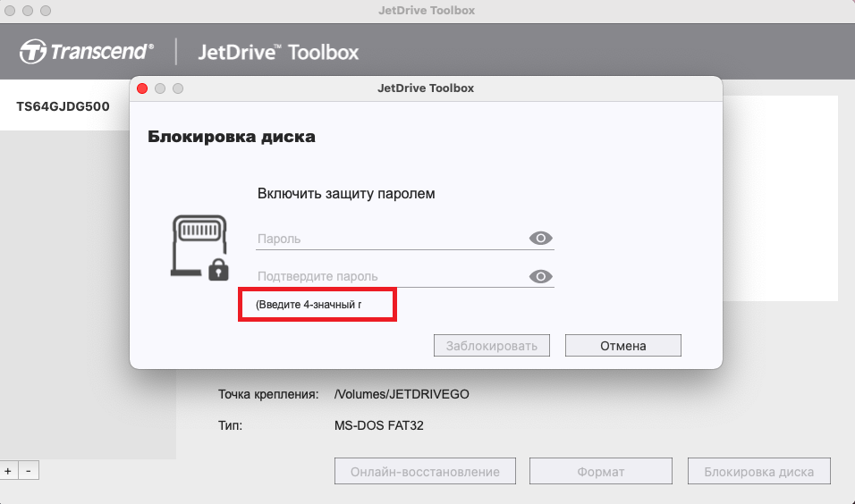The image size is (855, 504).
Task: Click the Заблокировать button
Action: coord(491,346)
